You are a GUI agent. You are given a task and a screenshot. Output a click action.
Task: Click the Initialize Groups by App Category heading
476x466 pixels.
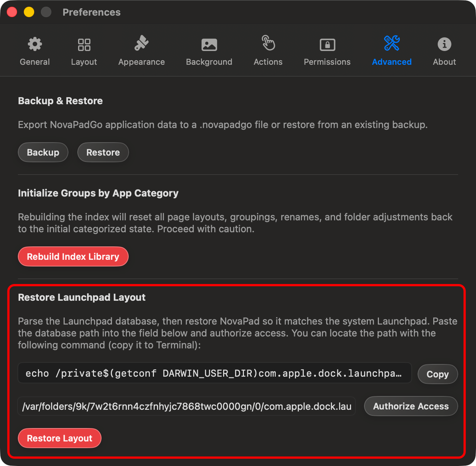pos(98,193)
